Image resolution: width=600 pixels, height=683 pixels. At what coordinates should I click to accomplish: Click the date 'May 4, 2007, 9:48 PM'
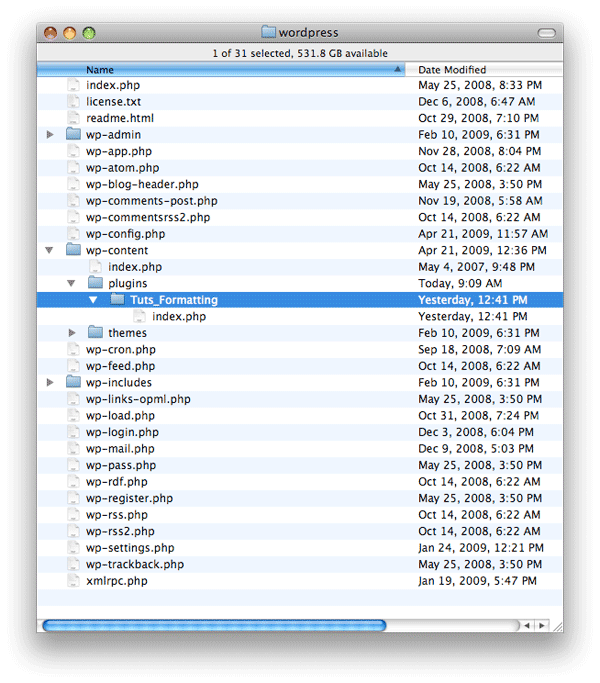pos(476,267)
